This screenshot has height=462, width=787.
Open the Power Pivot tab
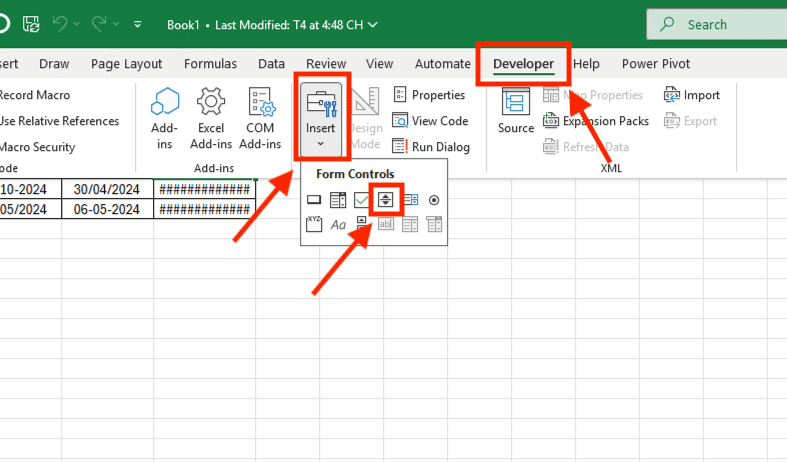[x=656, y=64]
